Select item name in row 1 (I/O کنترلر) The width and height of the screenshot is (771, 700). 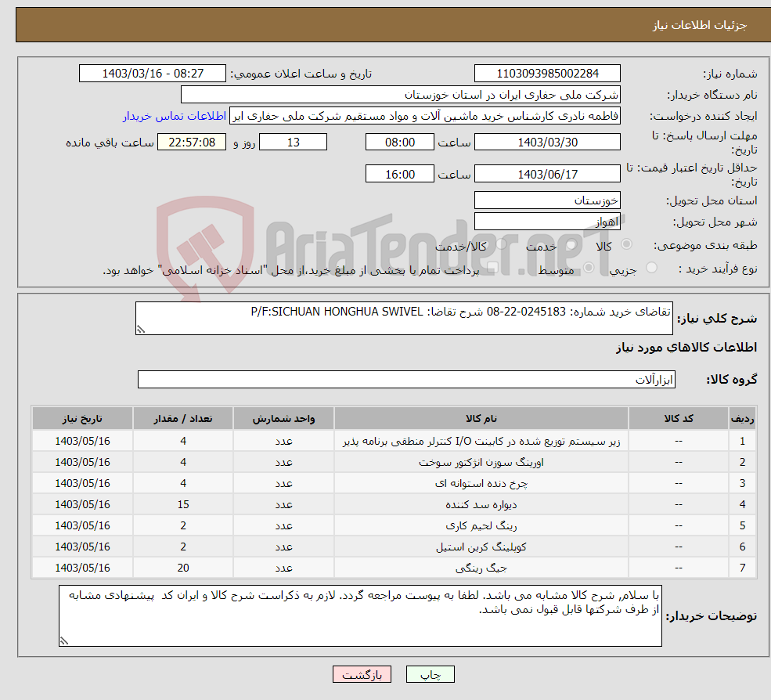click(481, 442)
